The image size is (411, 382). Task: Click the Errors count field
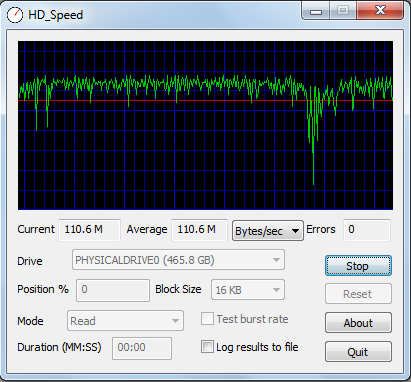point(367,230)
